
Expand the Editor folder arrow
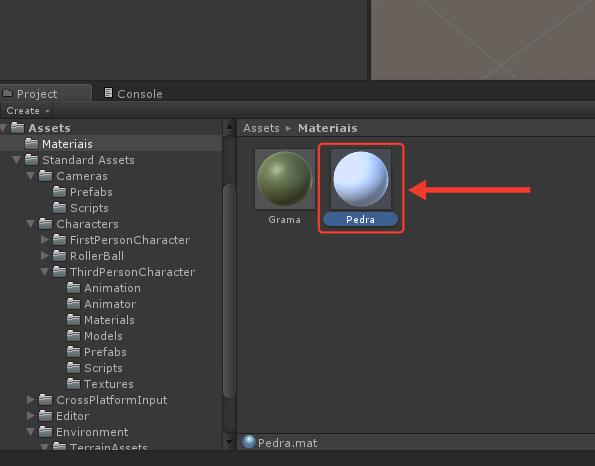click(31, 416)
